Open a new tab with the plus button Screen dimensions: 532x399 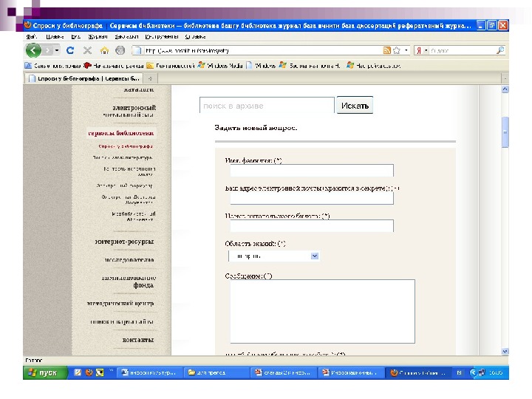pos(150,79)
